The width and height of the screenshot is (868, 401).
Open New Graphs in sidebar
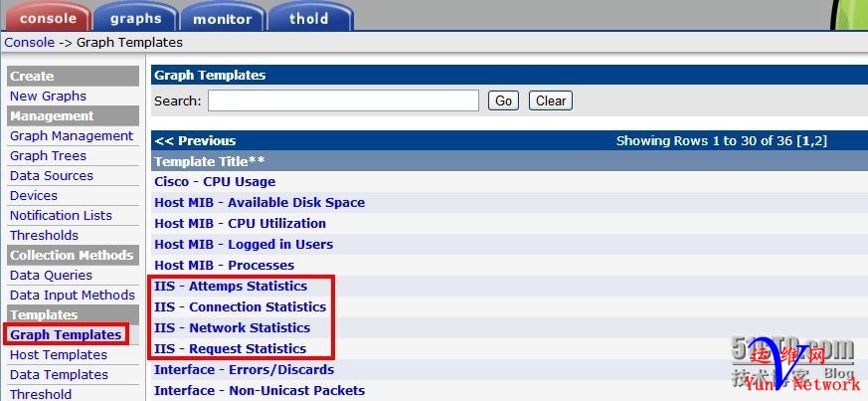click(x=48, y=96)
